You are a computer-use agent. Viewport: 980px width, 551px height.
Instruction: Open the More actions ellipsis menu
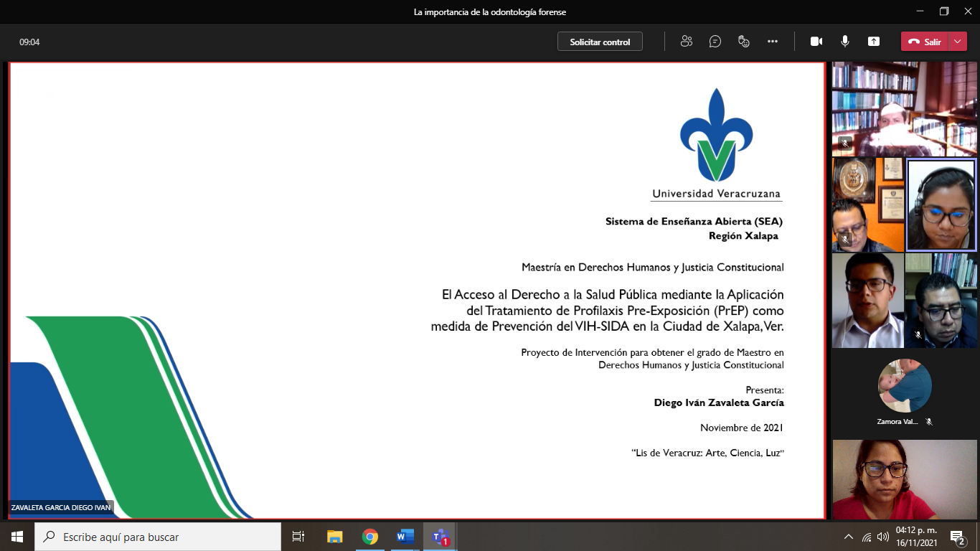(773, 42)
